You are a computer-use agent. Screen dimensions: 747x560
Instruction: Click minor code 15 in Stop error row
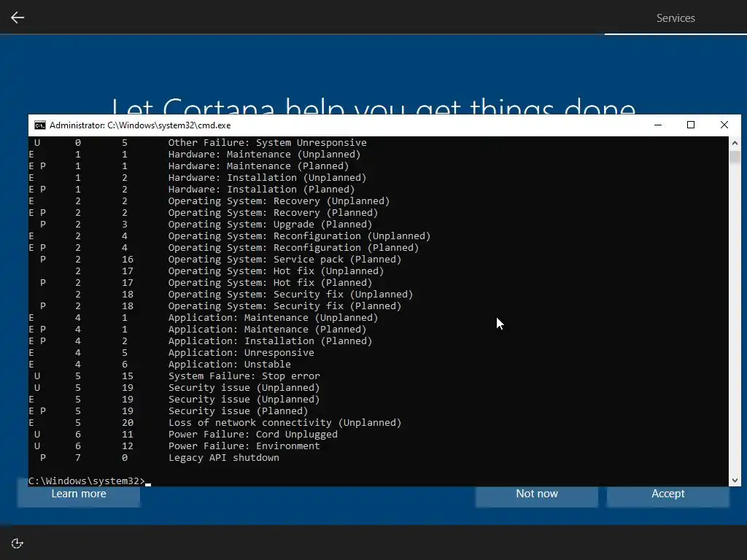[127, 376]
